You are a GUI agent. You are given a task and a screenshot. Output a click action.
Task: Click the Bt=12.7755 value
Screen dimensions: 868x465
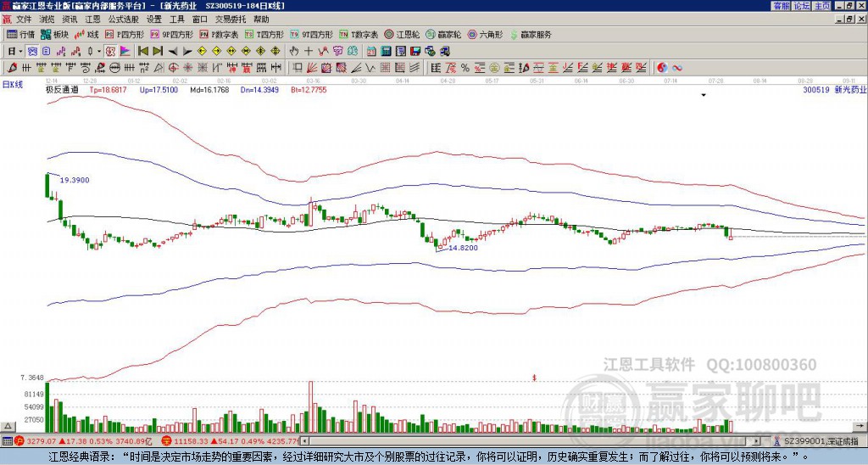coord(309,89)
